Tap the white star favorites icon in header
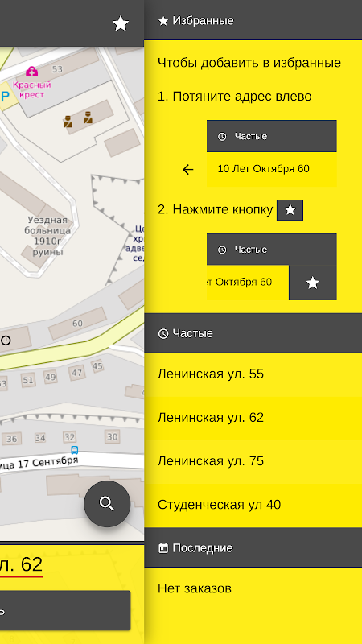Image resolution: width=362 pixels, height=644 pixels. coord(121,24)
